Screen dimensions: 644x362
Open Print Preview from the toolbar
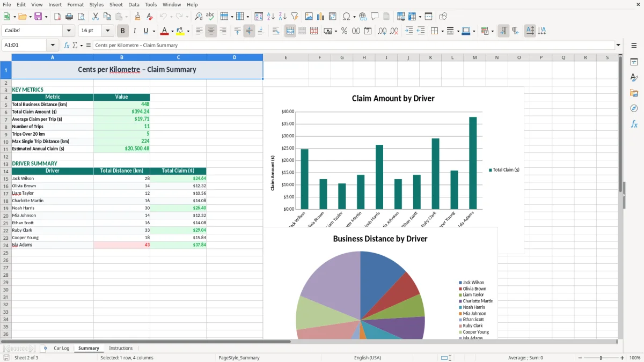point(80,17)
